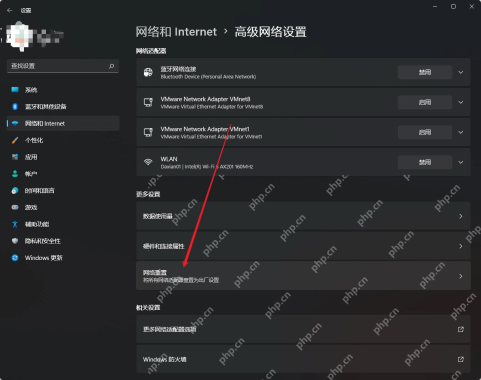Click the 游戏 controller icon
Viewport: 481px width, 380px height.
point(15,207)
